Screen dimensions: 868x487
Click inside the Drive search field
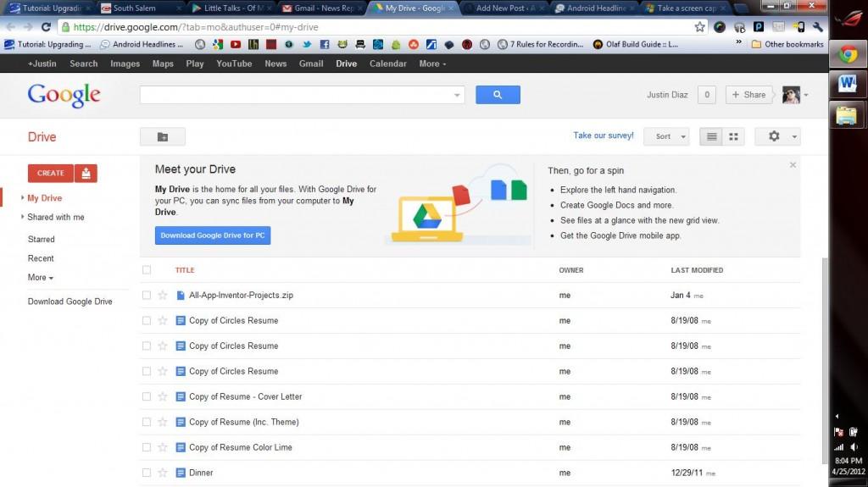coord(297,95)
